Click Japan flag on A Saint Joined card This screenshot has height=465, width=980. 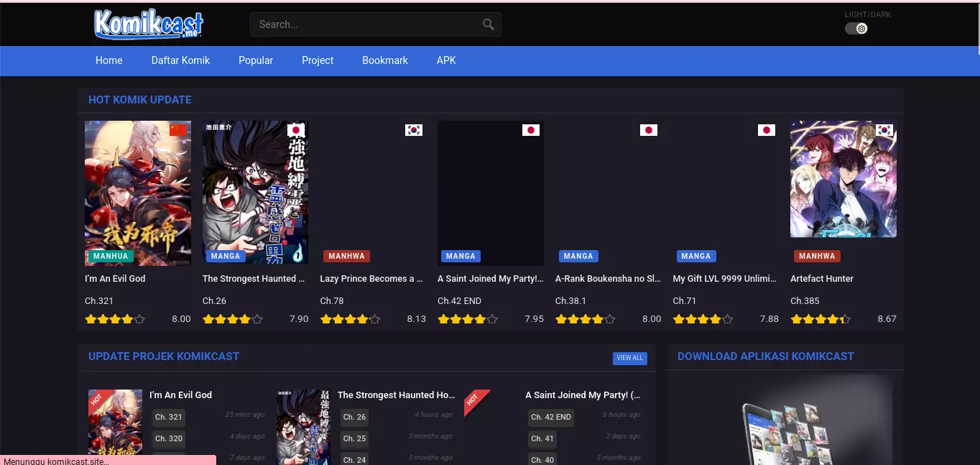(x=531, y=130)
